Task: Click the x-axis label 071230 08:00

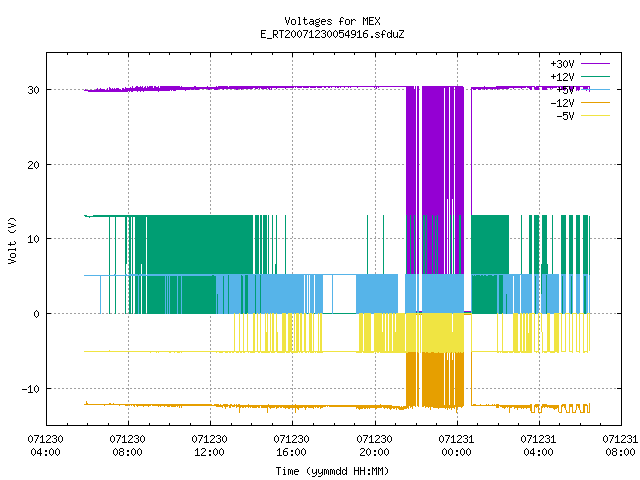Action: (127, 446)
